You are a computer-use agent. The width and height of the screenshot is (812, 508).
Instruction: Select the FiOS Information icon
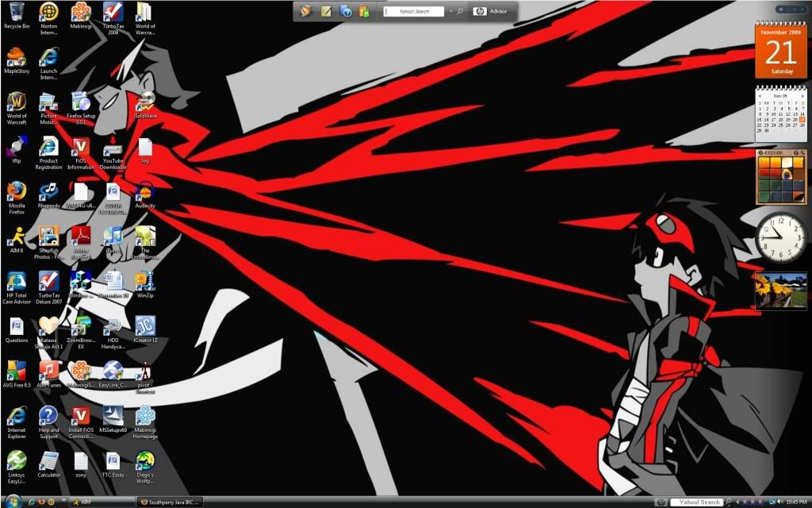tap(81, 153)
